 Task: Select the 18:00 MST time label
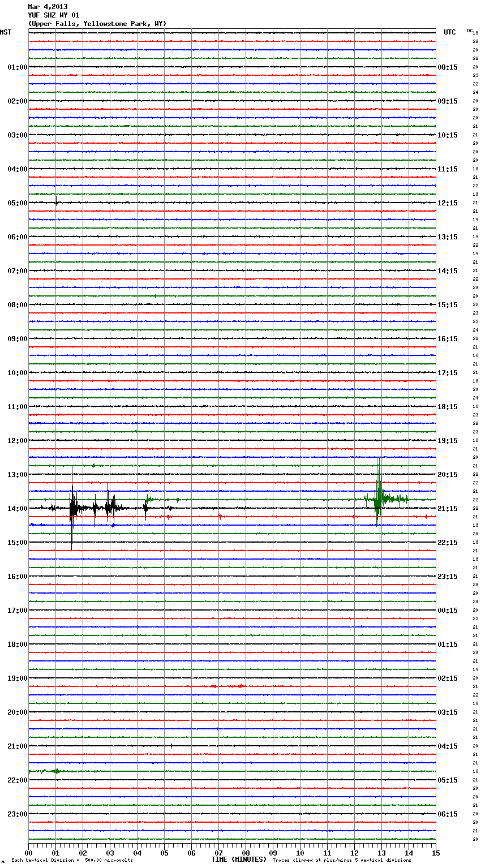[x=17, y=644]
